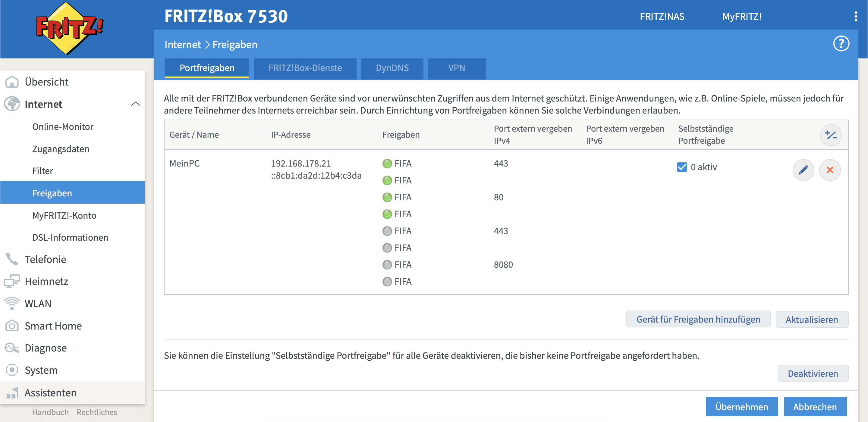Open the three-dot menu in header
The width and height of the screenshot is (868, 422).
(856, 16)
